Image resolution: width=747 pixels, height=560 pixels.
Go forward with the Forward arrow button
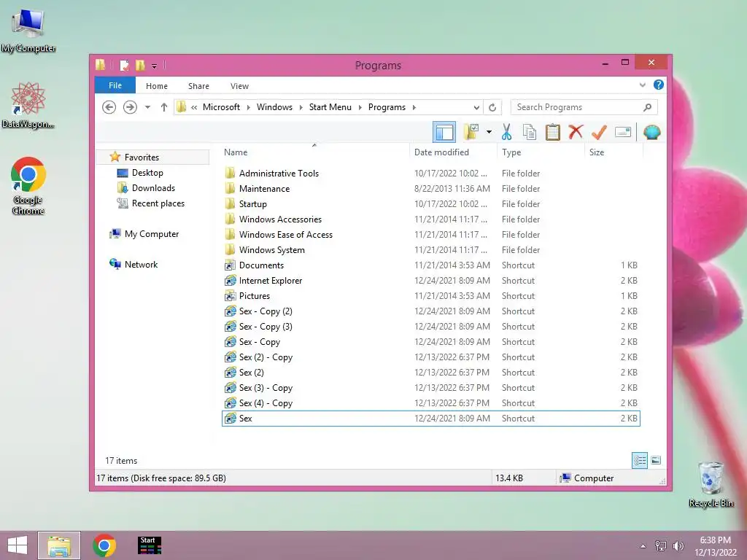click(x=130, y=107)
